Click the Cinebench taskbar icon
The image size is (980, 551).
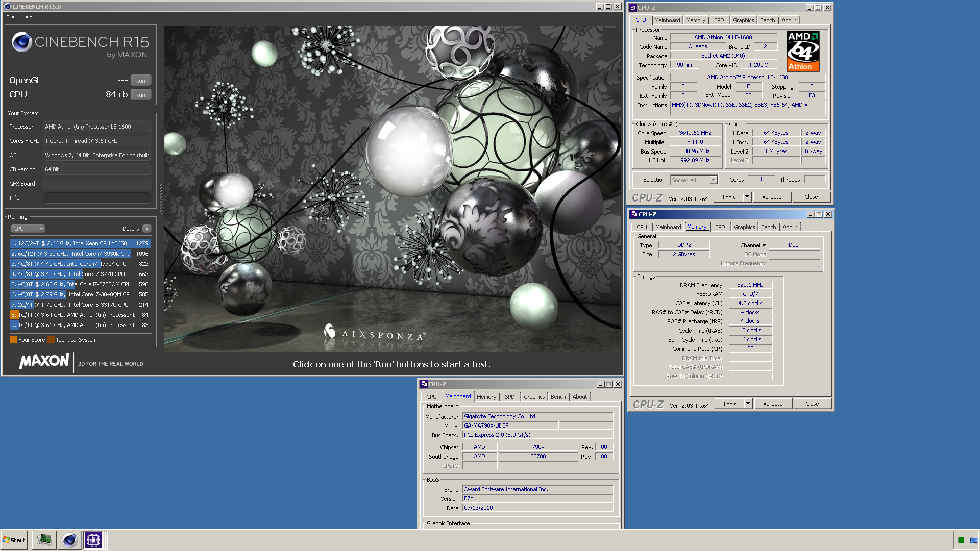click(69, 540)
